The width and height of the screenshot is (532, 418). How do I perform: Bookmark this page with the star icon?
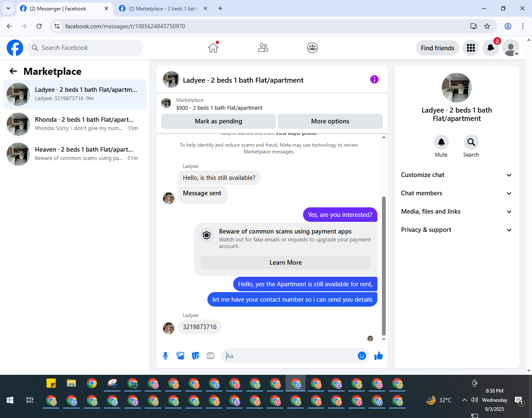coord(487,26)
